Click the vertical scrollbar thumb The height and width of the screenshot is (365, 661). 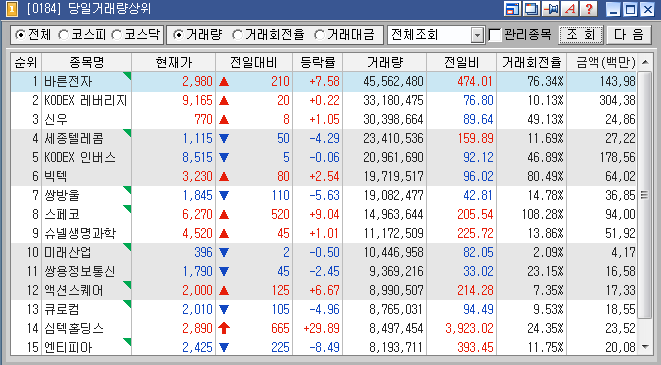(x=645, y=195)
